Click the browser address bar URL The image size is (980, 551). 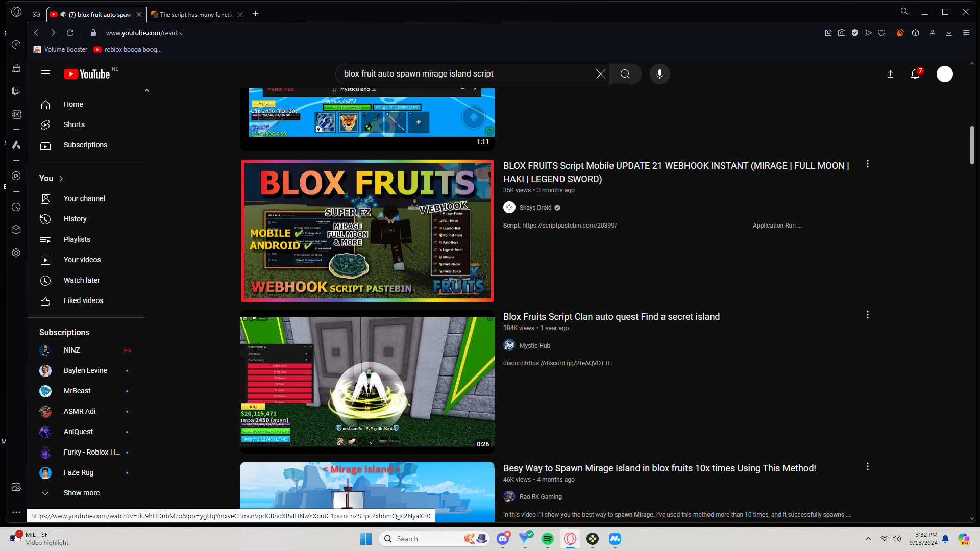(x=144, y=33)
